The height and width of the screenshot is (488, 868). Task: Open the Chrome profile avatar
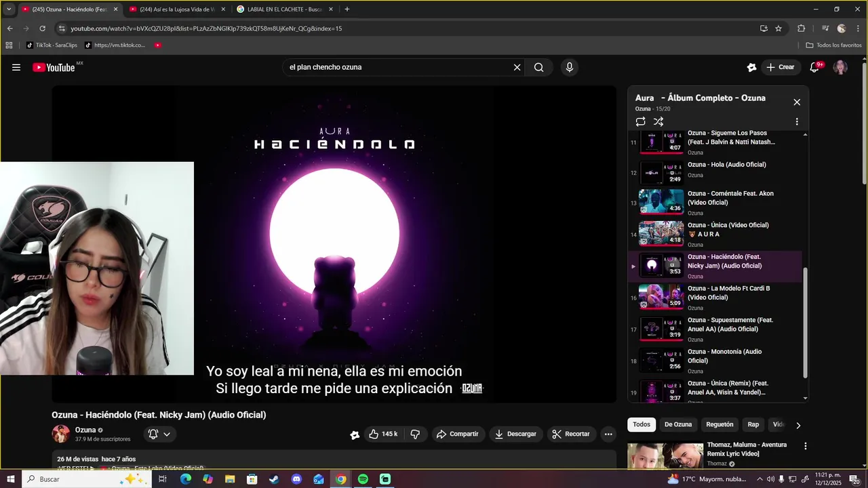[842, 28]
